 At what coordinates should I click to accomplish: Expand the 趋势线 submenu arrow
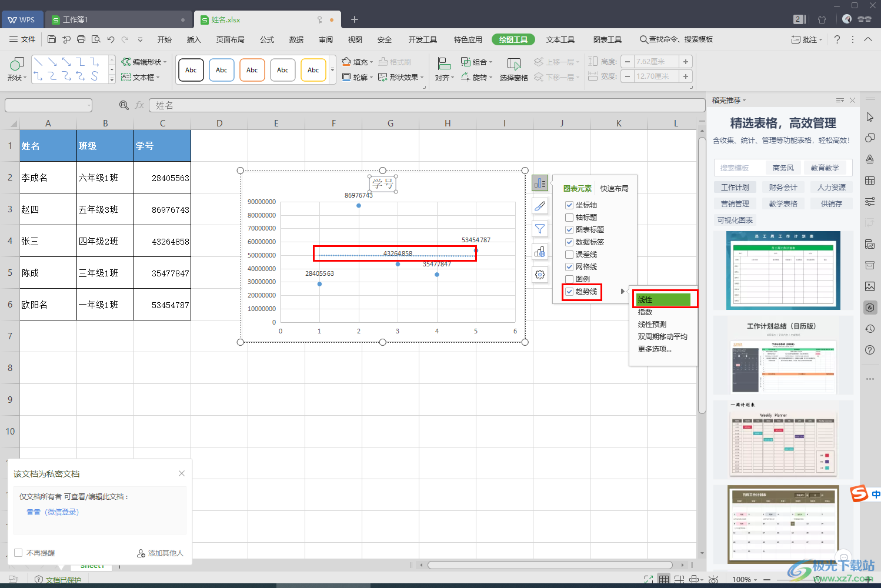pyautogui.click(x=623, y=292)
